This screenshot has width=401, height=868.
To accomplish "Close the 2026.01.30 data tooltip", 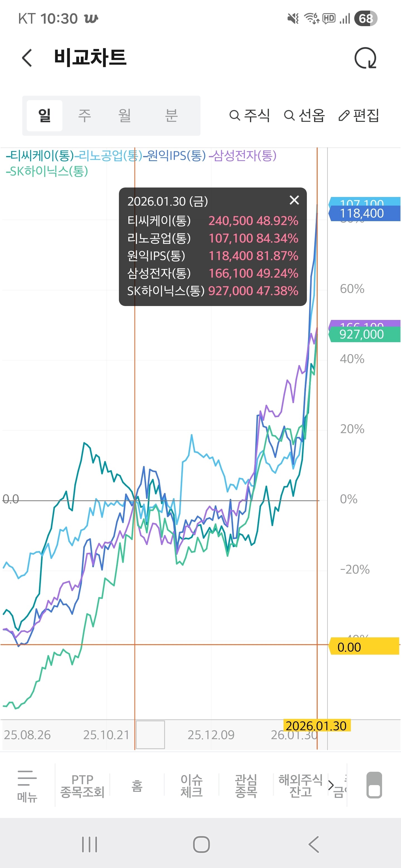I will pos(294,200).
